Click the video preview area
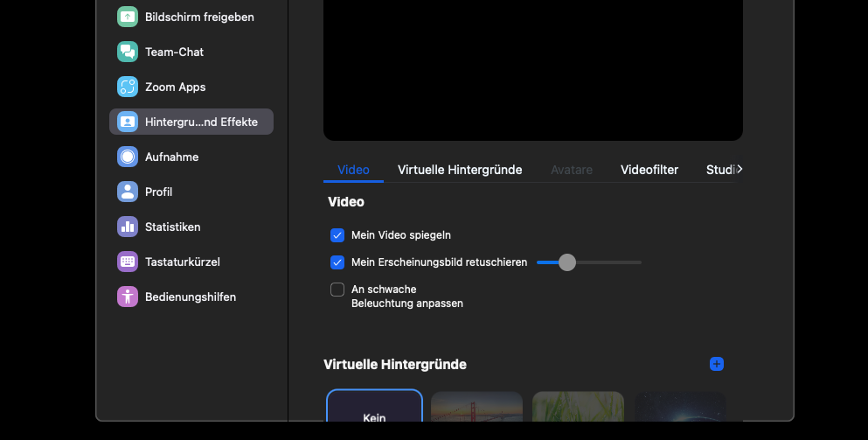The width and height of the screenshot is (868, 440). 533,70
